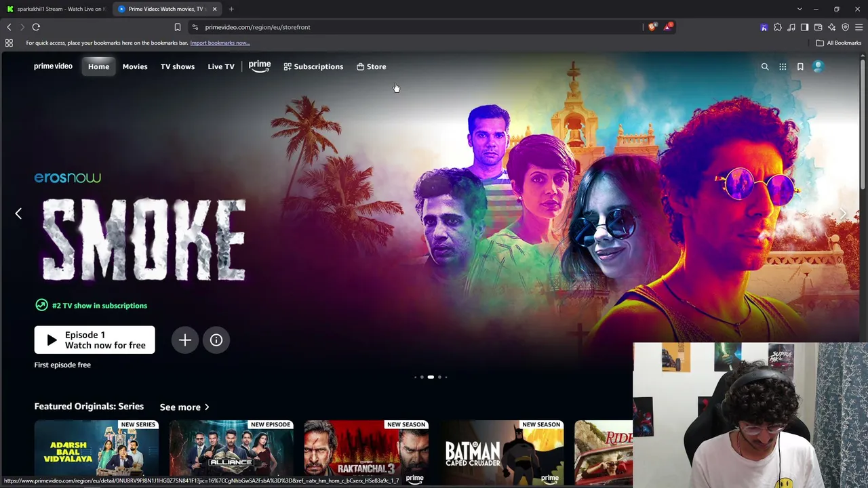Open the Store navigation item
This screenshot has width=868, height=488.
pyautogui.click(x=372, y=66)
